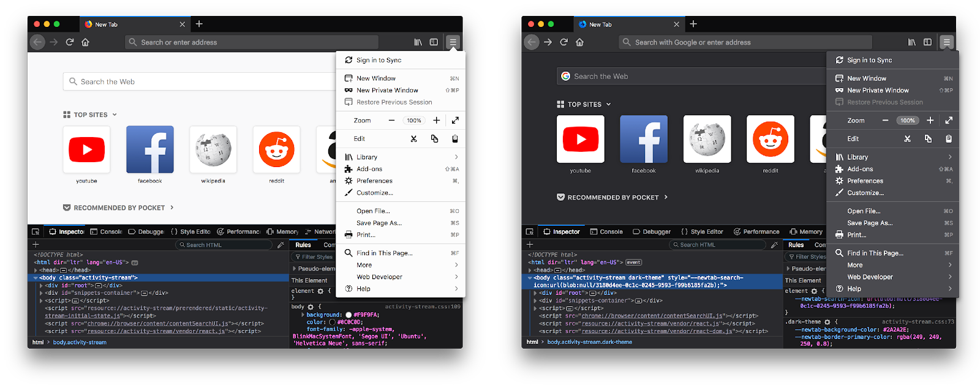Click Paste icon in light window Edit row
The width and height of the screenshot is (980, 388).
[455, 139]
